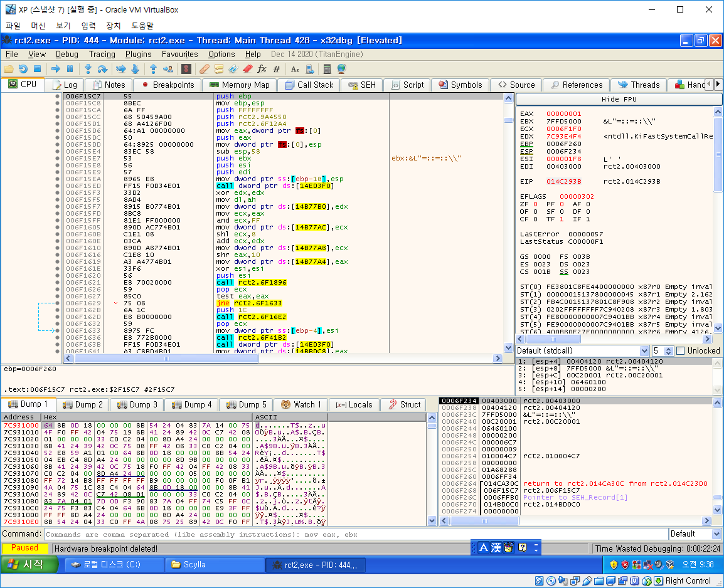Open the VirtualBox 장치 menu
The width and height of the screenshot is (724, 588).
[113, 25]
